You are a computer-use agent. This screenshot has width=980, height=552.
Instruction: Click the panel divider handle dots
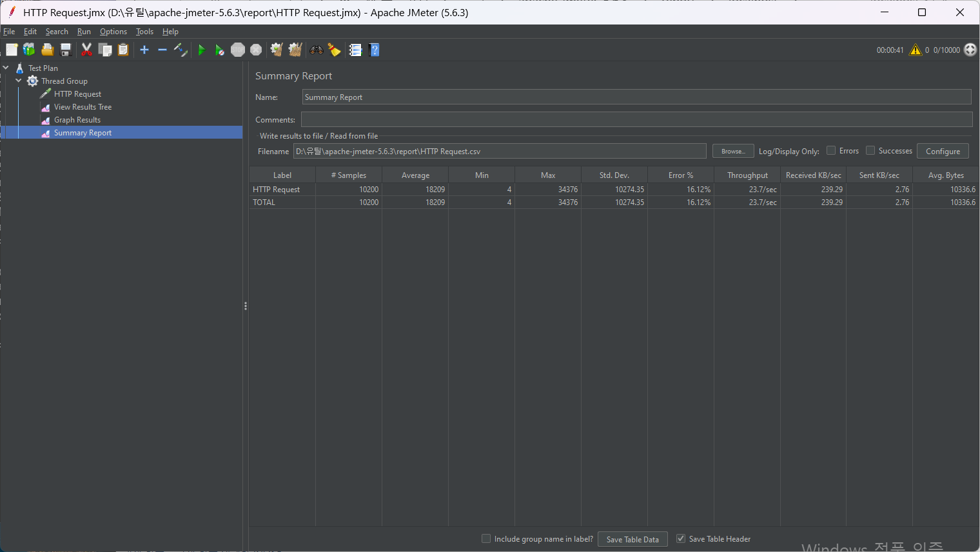[x=246, y=306]
